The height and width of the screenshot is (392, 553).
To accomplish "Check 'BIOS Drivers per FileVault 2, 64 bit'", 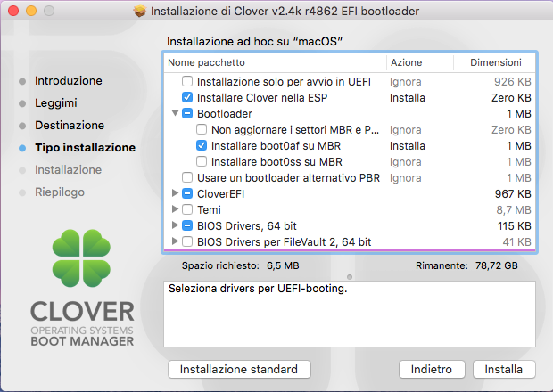I will pos(187,241).
